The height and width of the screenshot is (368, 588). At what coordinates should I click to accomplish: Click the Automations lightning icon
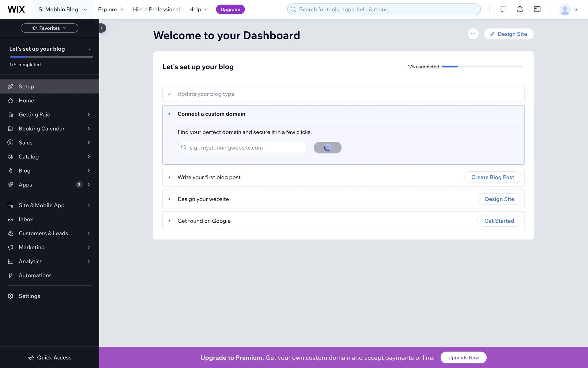pos(11,275)
